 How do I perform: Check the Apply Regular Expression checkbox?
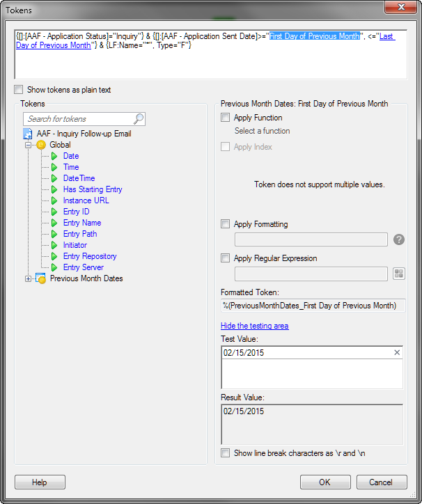click(x=225, y=258)
